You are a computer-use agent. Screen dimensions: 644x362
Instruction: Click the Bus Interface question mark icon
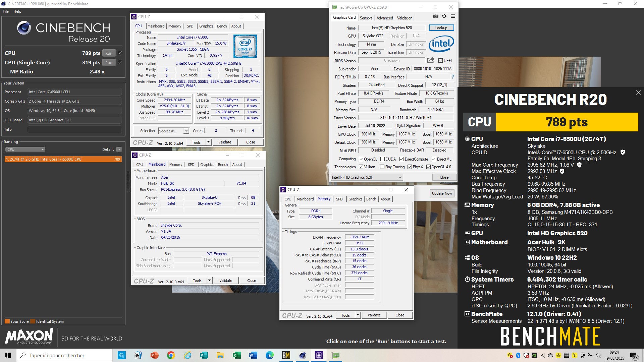tap(452, 77)
